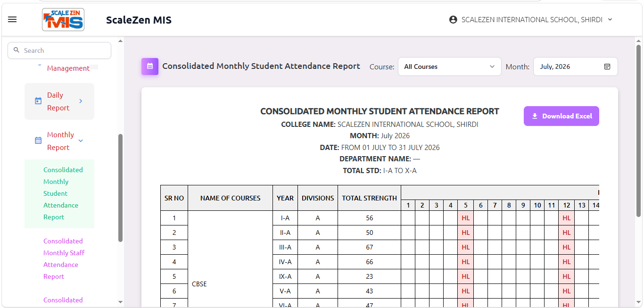Open the Monthly Report menu

(59, 141)
